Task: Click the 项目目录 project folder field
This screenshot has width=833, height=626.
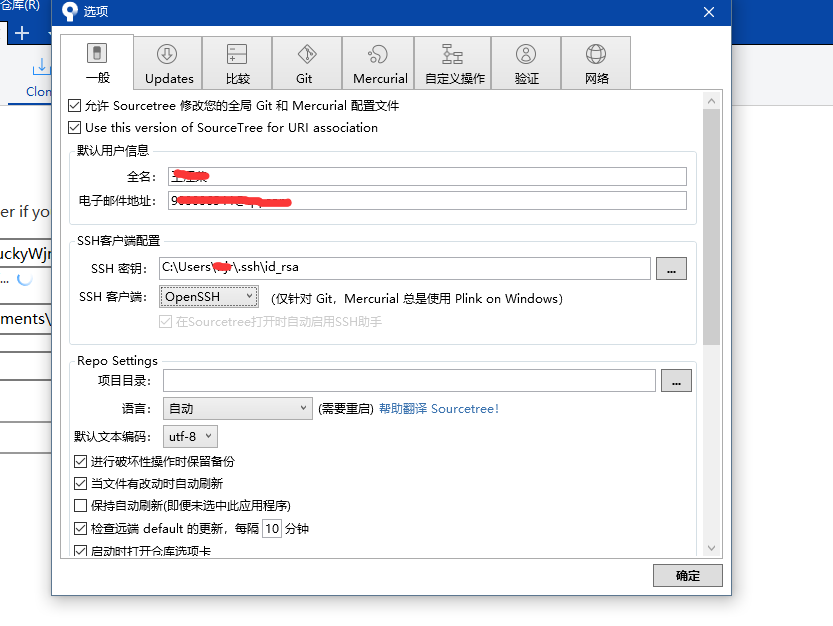Action: click(x=409, y=380)
